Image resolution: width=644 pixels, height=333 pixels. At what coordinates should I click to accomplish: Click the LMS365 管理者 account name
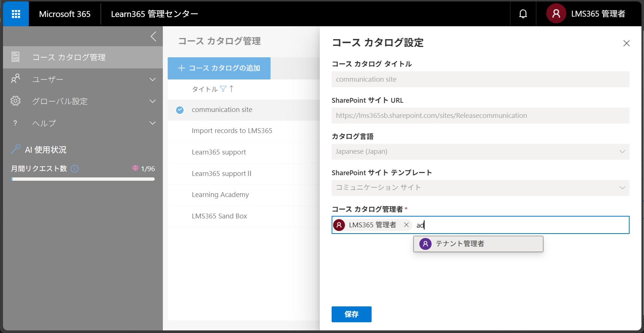point(598,14)
